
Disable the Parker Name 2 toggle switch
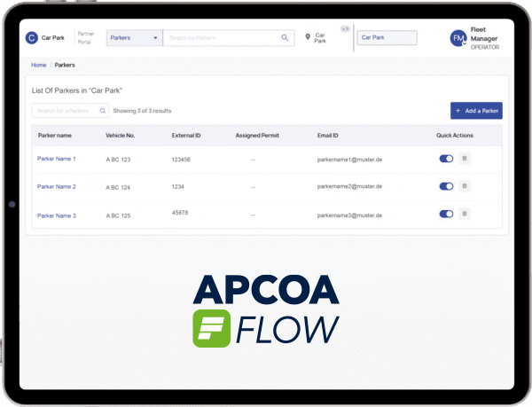(446, 186)
